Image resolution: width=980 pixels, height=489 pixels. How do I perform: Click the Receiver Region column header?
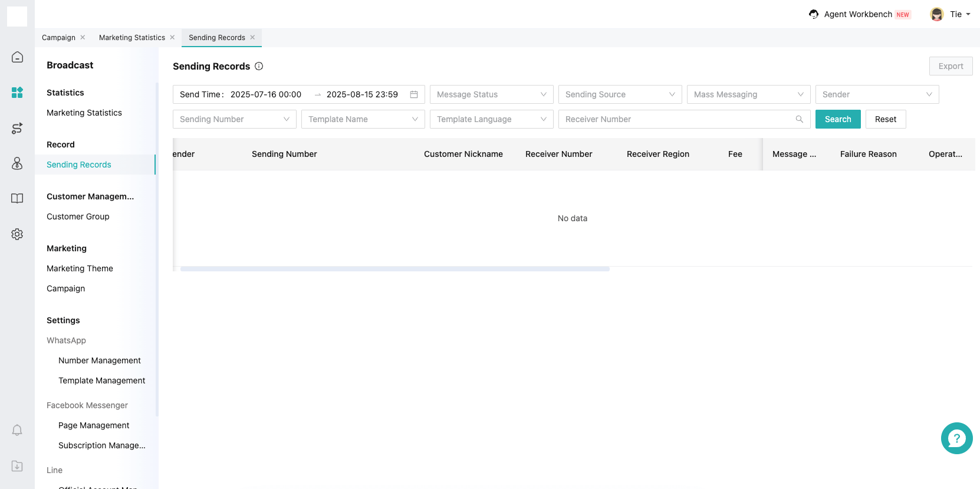click(x=658, y=154)
